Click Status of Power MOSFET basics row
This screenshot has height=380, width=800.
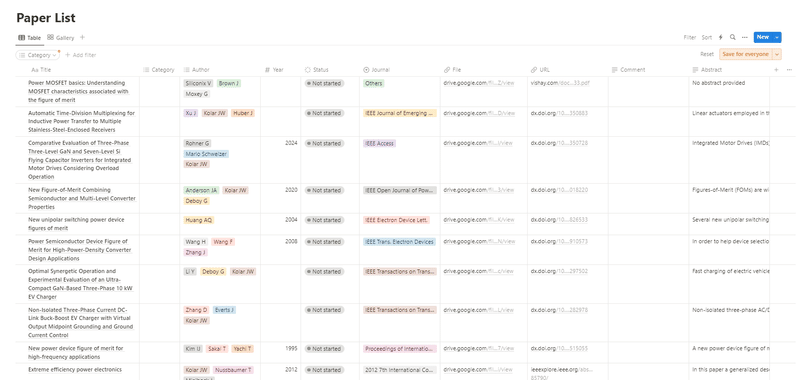tap(324, 83)
